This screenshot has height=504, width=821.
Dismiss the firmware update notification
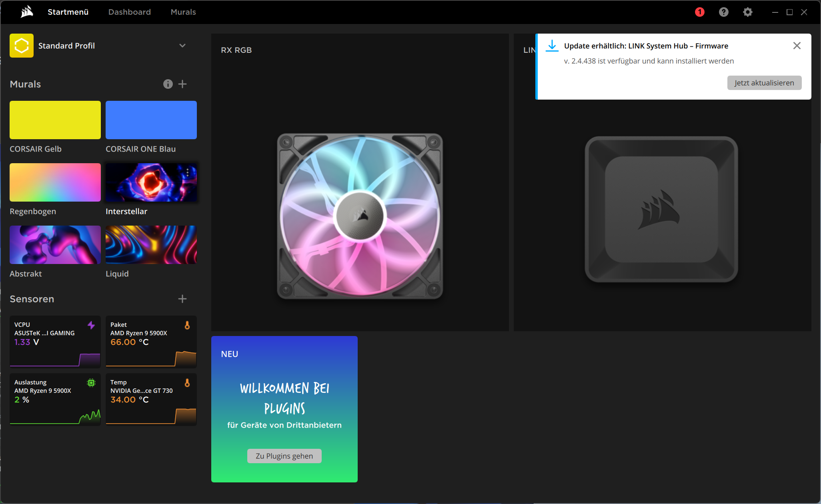(797, 46)
